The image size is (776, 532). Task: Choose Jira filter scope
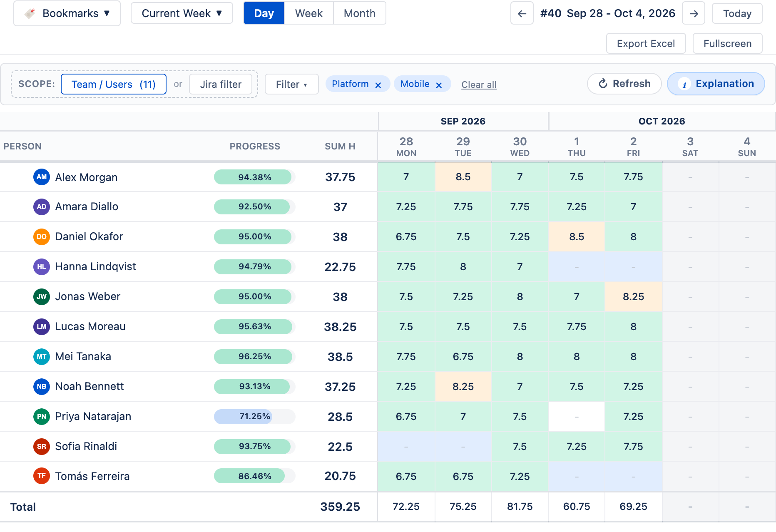coord(221,84)
